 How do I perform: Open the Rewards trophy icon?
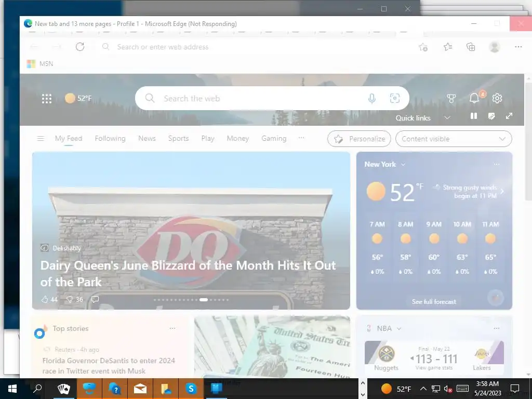(451, 98)
